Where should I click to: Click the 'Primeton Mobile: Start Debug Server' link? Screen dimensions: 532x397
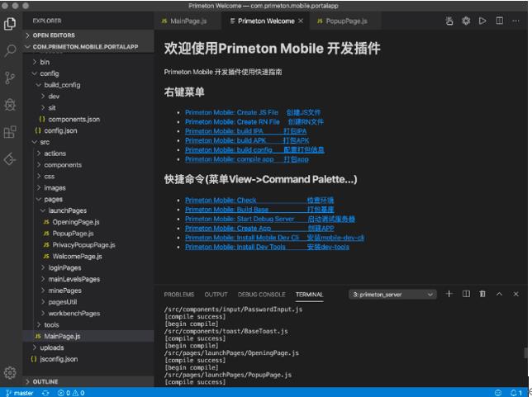(x=240, y=219)
